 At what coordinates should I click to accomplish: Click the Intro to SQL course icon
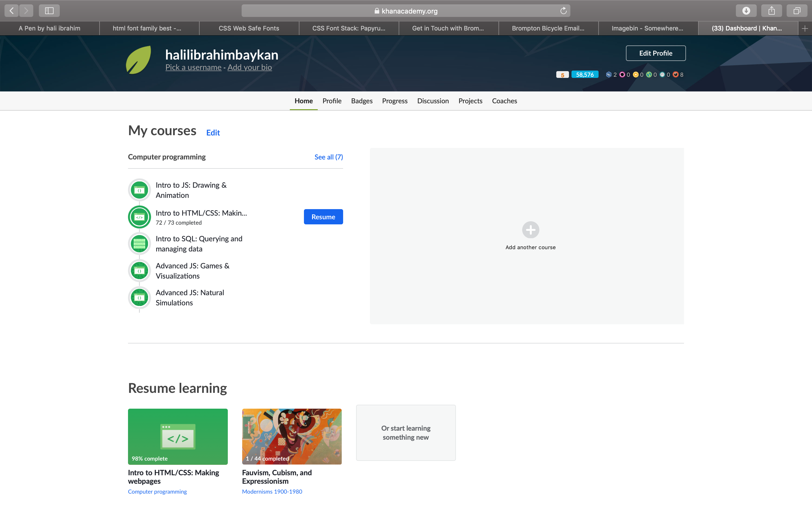139,244
